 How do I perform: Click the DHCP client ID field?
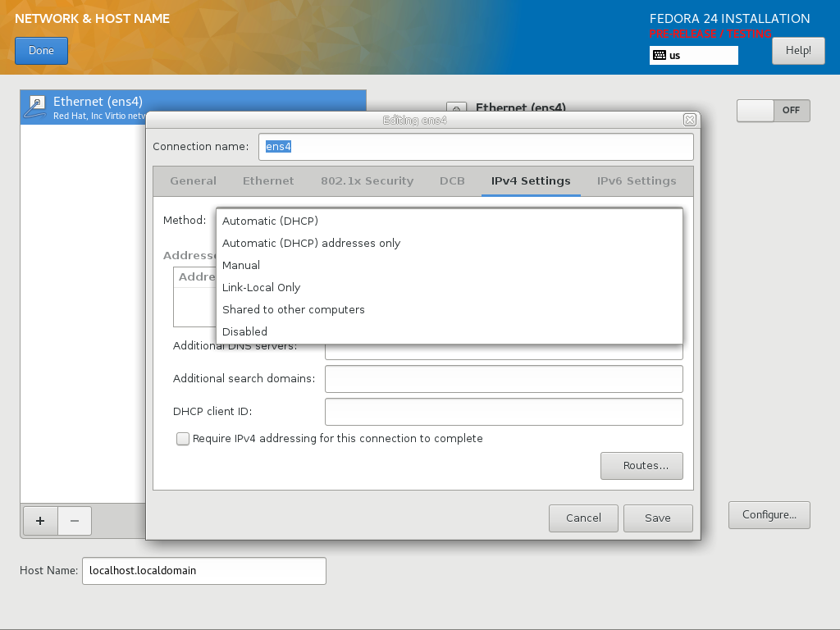(504, 412)
